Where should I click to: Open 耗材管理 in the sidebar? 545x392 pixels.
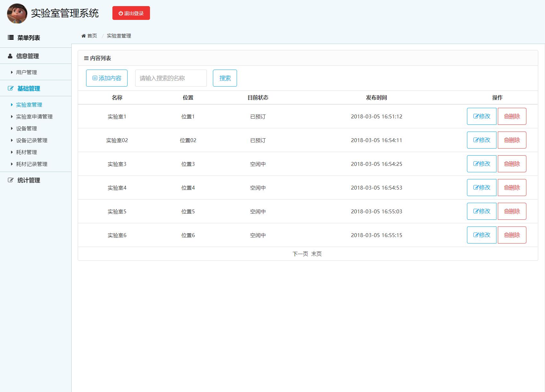pos(26,152)
